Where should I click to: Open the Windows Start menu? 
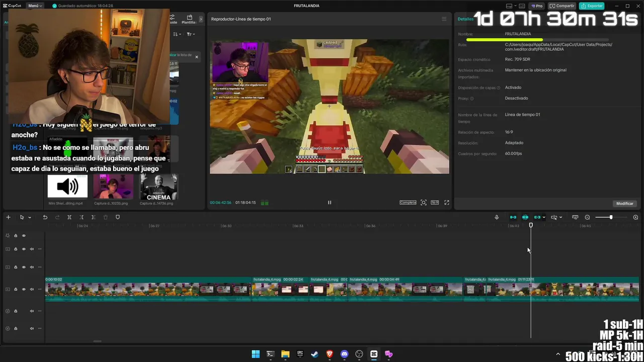(256, 354)
